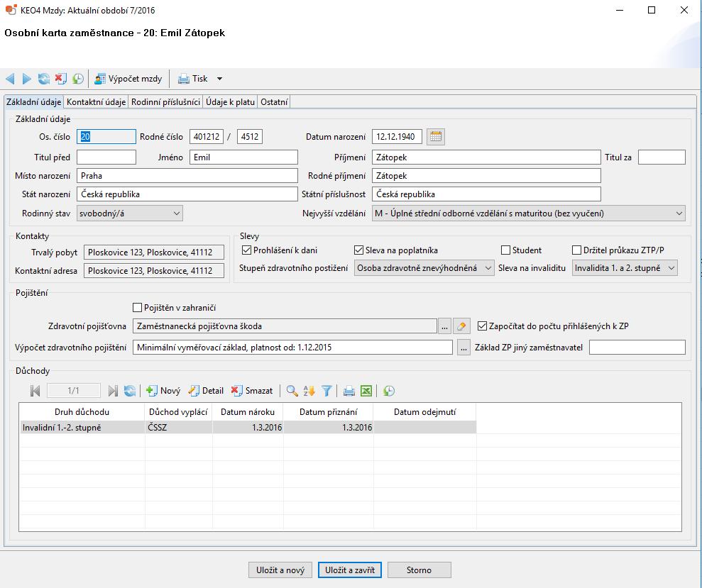Delete pension with Smazat
Image resolution: width=702 pixels, height=588 pixels.
coord(251,391)
